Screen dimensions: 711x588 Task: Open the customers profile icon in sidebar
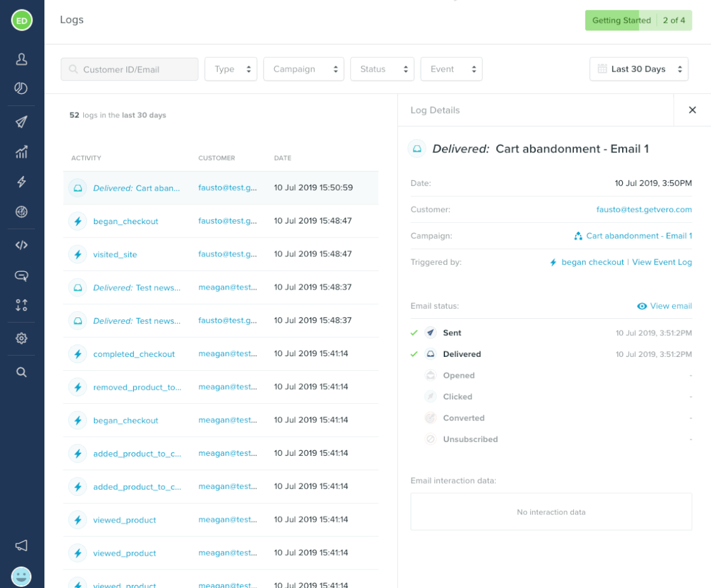22,59
